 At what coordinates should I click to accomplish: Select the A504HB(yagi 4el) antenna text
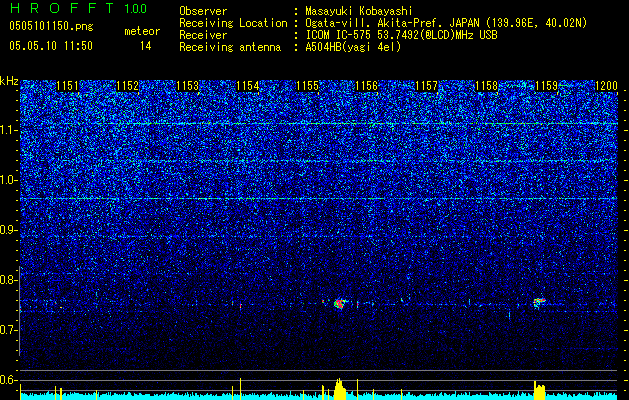353,47
